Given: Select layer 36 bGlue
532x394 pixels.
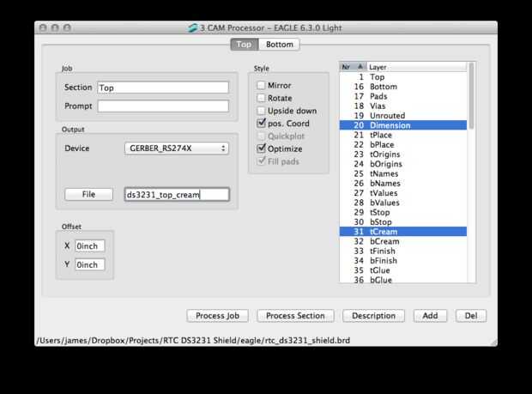Looking at the screenshot, I should point(403,279).
